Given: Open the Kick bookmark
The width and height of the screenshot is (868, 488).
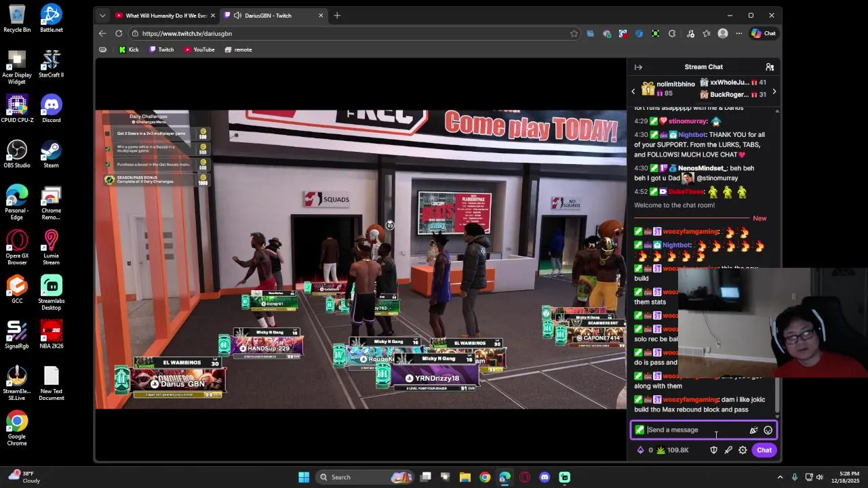Looking at the screenshot, I should pos(129,49).
